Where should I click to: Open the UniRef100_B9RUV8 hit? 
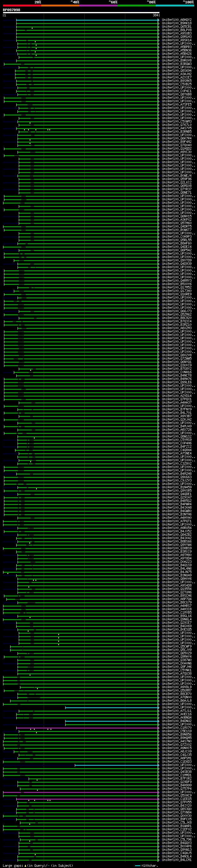click(x=177, y=60)
